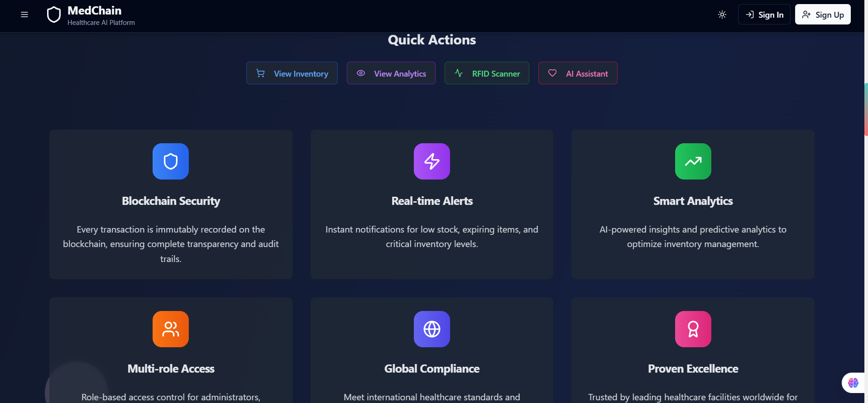Select the Blockchain Security heading
The height and width of the screenshot is (403, 868).
tap(171, 201)
